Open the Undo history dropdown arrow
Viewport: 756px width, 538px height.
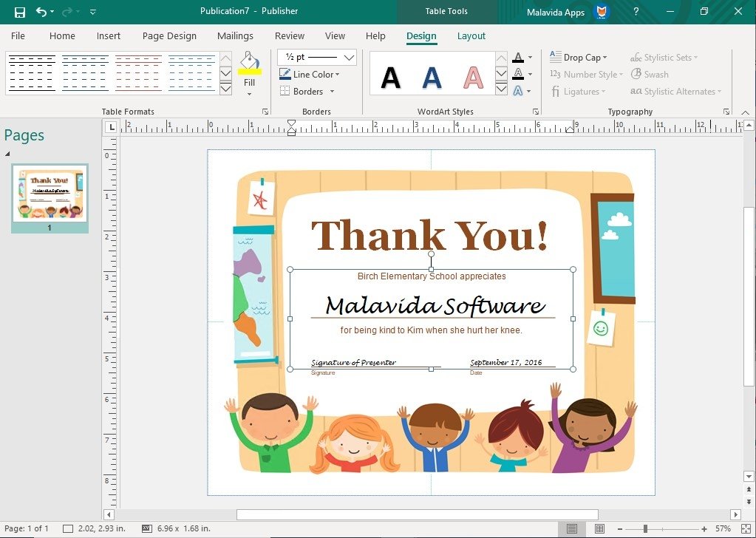click(52, 12)
